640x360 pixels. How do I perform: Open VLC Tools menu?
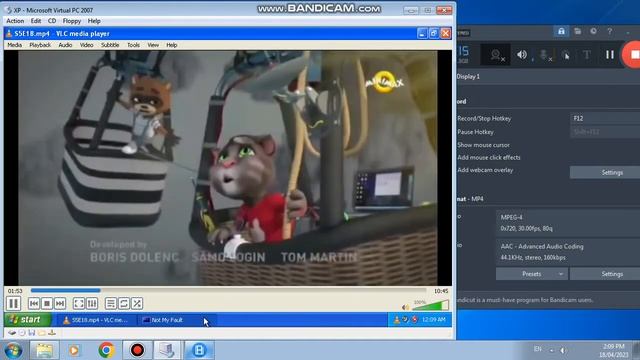[133, 45]
